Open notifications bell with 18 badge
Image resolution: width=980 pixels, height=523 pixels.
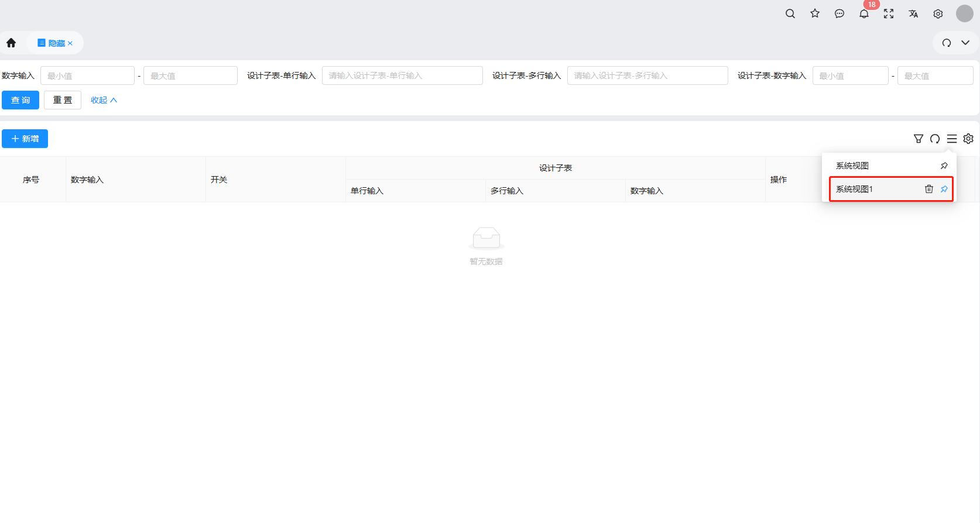point(864,13)
